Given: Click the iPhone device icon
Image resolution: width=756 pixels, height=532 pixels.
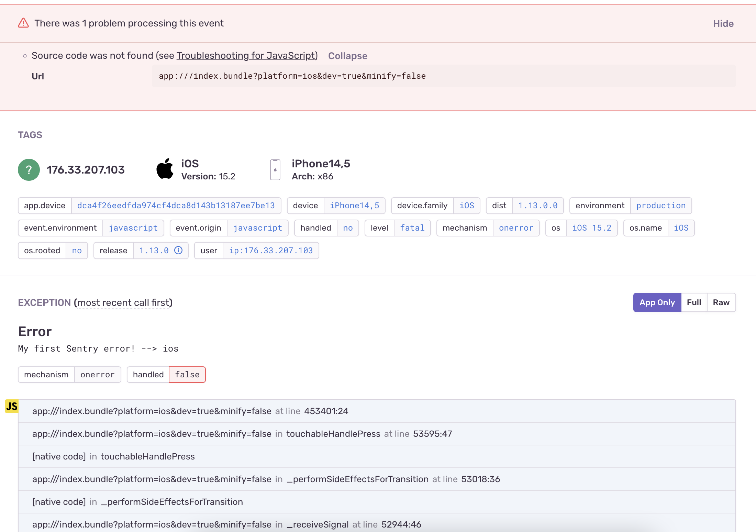Looking at the screenshot, I should [275, 169].
